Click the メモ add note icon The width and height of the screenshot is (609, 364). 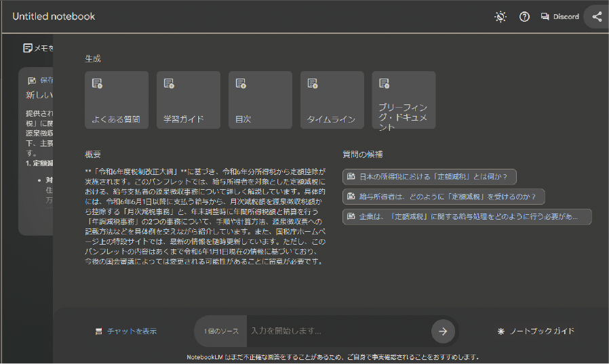coord(28,48)
